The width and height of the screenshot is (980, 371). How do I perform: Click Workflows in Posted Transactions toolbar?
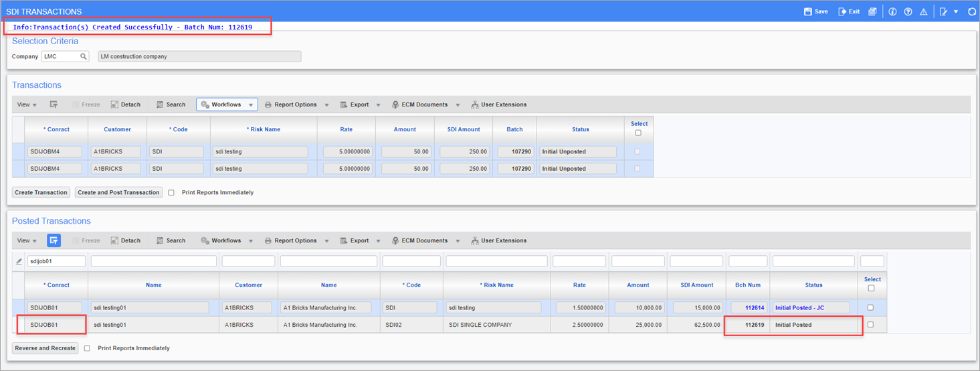tap(220, 241)
